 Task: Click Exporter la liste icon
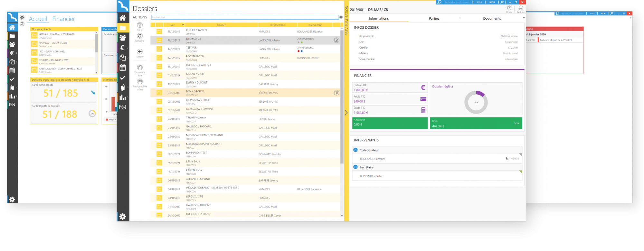pyautogui.click(x=140, y=67)
